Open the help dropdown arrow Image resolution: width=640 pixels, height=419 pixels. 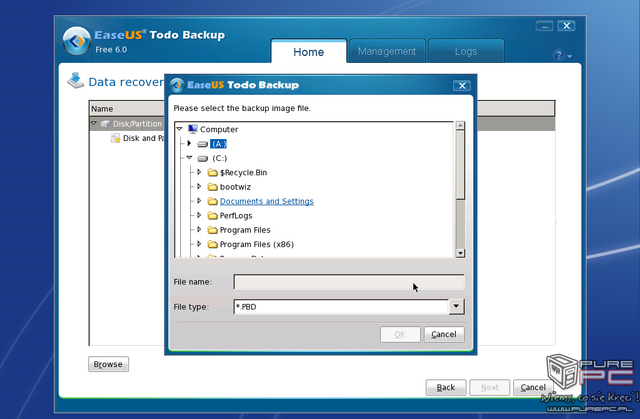coord(569,56)
